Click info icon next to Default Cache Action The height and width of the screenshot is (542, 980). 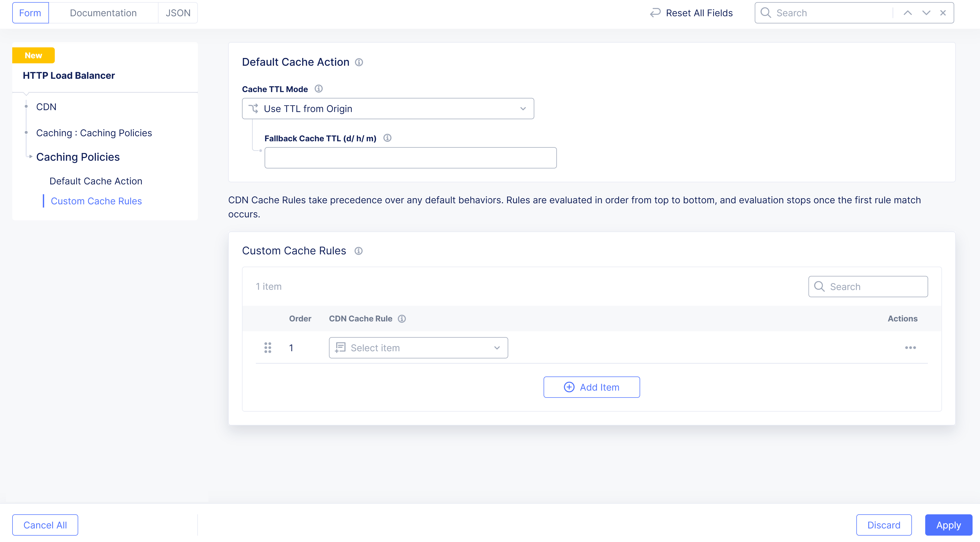tap(359, 62)
